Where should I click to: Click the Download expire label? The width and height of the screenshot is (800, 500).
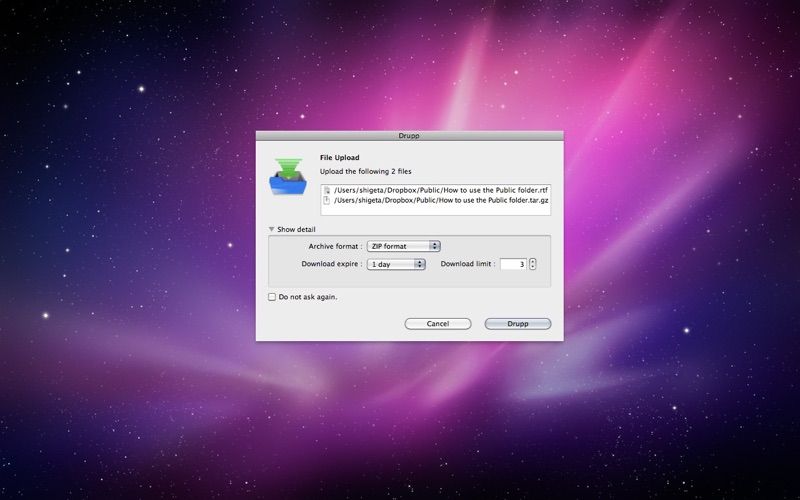pos(332,264)
